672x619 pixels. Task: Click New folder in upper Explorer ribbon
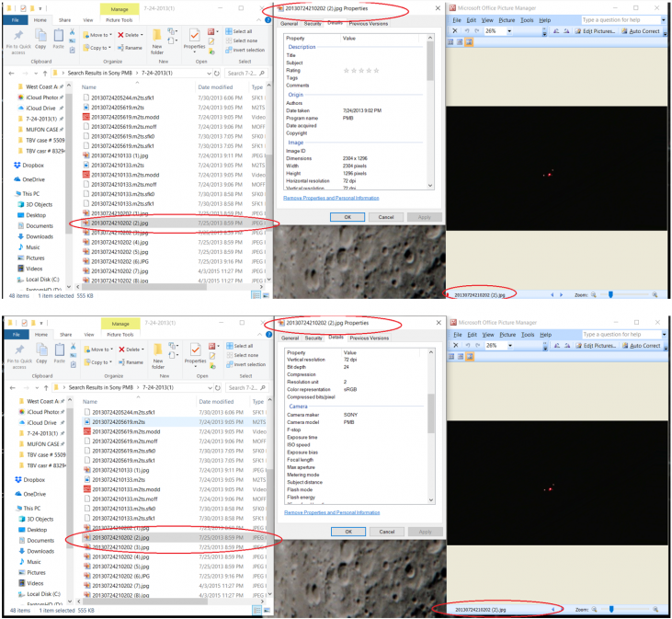tap(157, 42)
